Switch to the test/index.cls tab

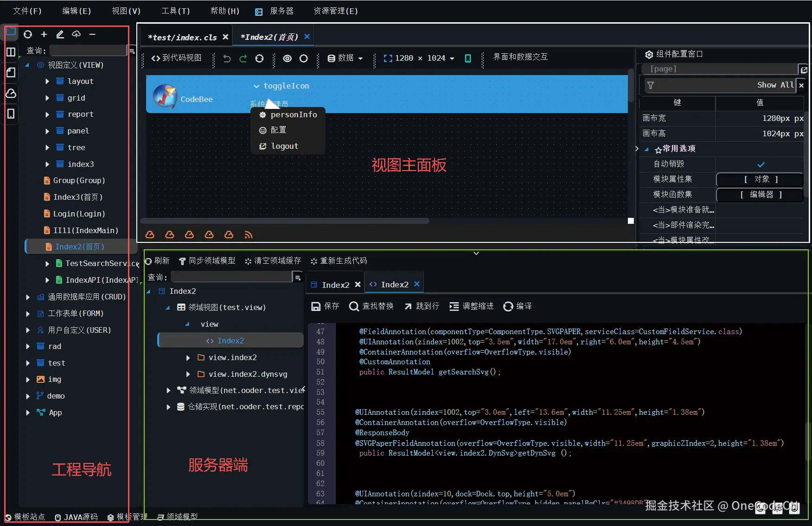182,37
